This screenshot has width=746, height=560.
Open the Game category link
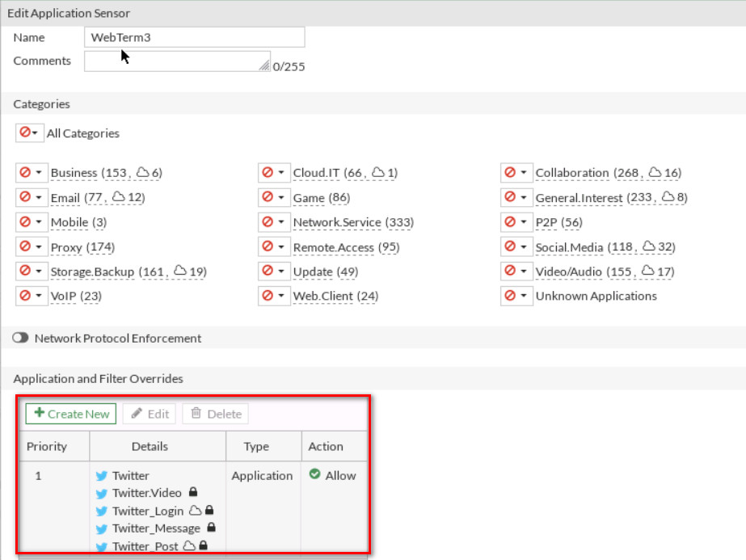[x=310, y=197]
